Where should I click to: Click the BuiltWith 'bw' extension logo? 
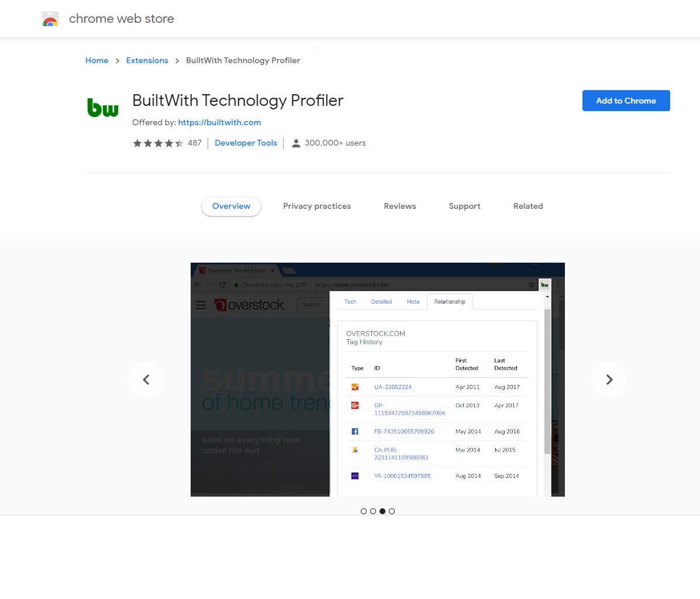point(103,108)
